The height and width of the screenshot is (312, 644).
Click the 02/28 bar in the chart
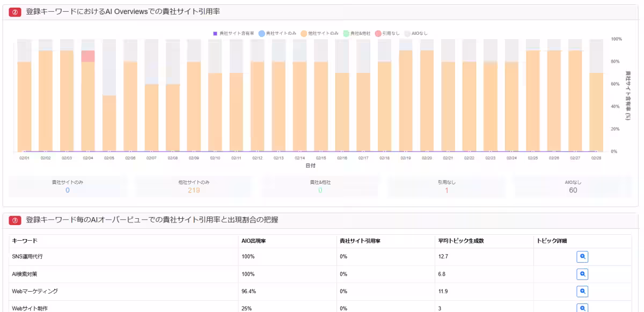[596, 107]
